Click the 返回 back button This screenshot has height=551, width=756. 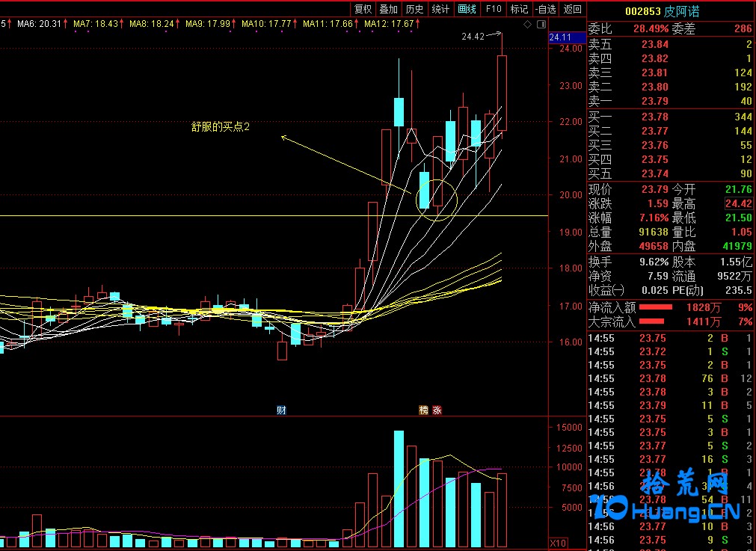[572, 9]
